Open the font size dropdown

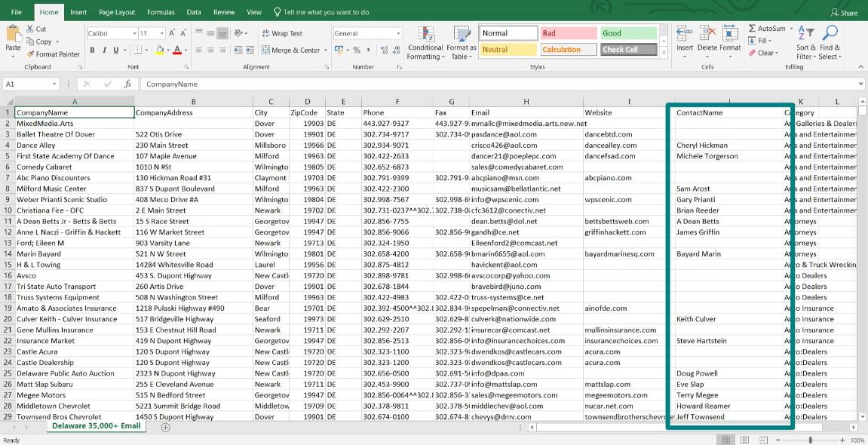click(161, 34)
